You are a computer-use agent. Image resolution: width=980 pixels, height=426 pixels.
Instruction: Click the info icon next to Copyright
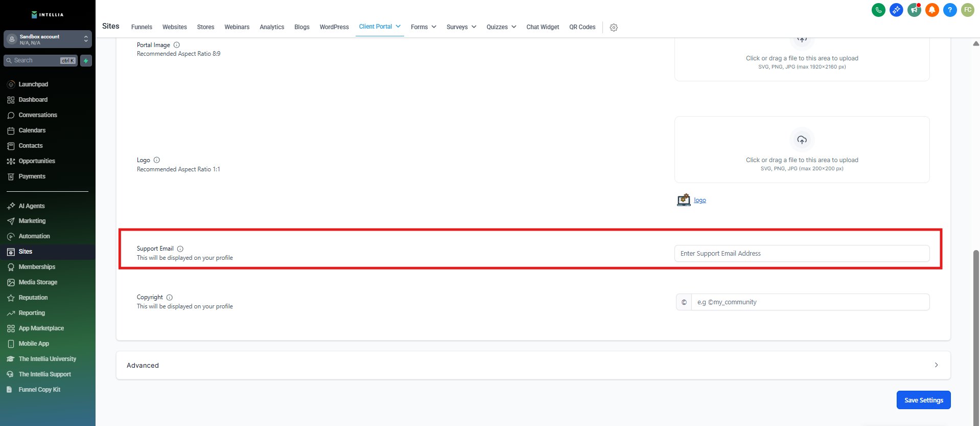coord(170,298)
